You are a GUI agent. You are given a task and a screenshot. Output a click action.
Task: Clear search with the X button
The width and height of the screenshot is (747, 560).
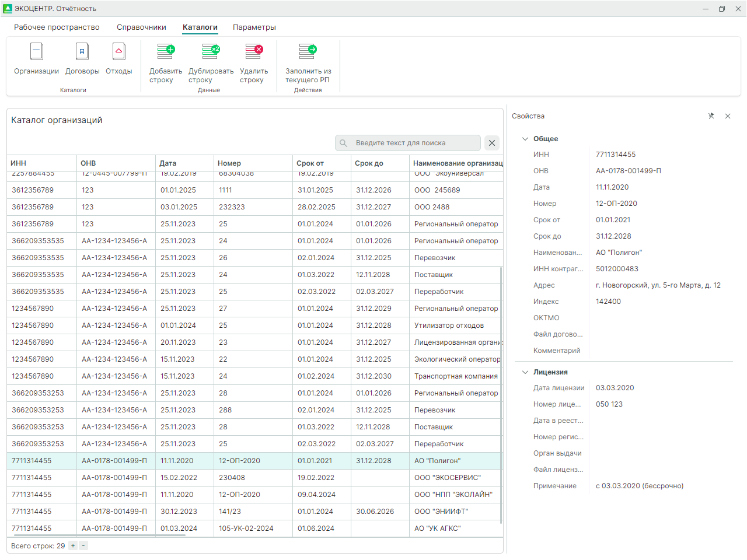[x=492, y=143]
